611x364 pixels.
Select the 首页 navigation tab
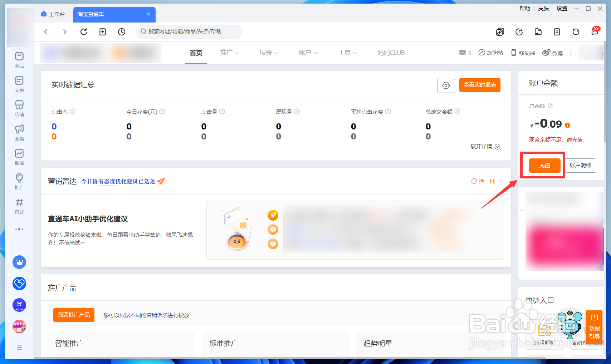point(196,53)
